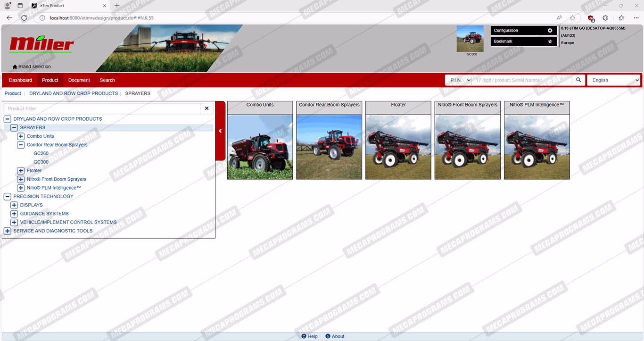Expand the Nitro Front Boom Sprayers node
Image resolution: width=644 pixels, height=341 pixels.
click(21, 179)
